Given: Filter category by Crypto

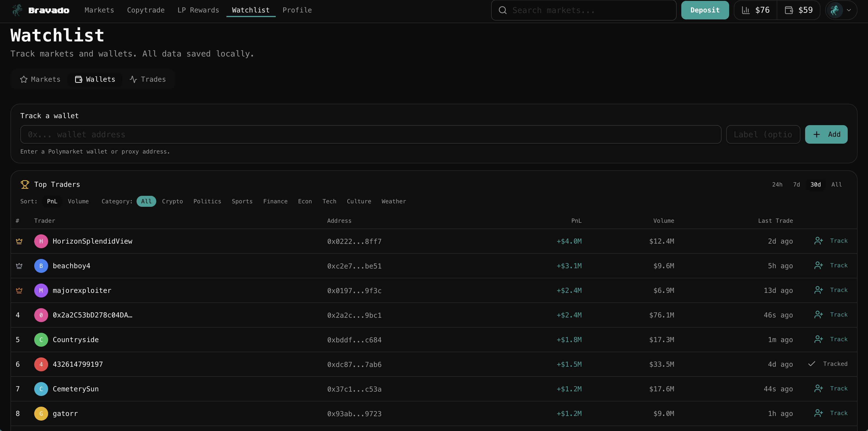Looking at the screenshot, I should (x=172, y=201).
